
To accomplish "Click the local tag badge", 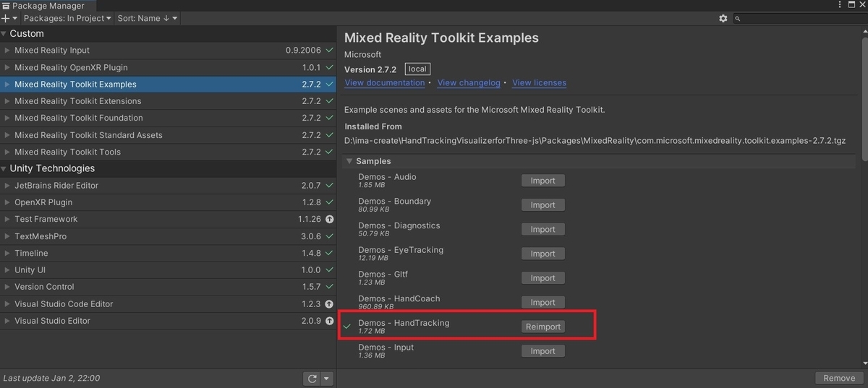I will click(417, 69).
